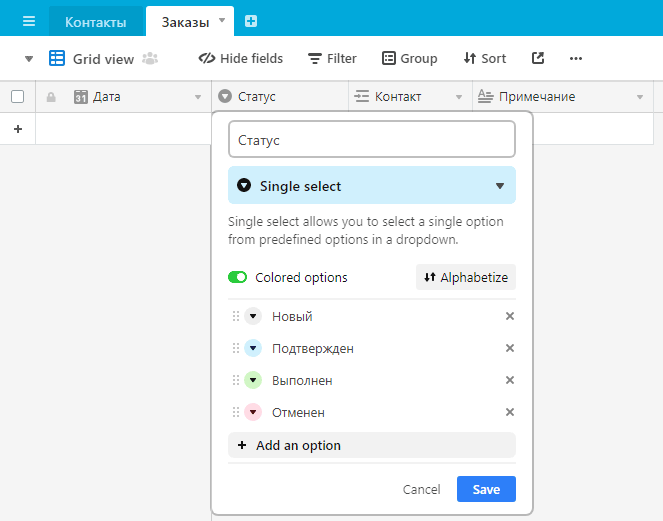Open the Group menu
The width and height of the screenshot is (663, 521).
(410, 58)
